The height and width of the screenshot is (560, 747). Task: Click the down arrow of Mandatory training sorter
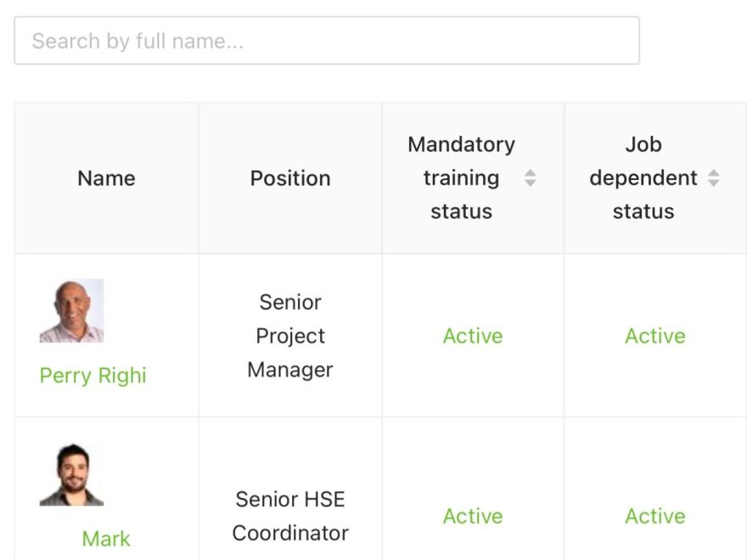[530, 183]
